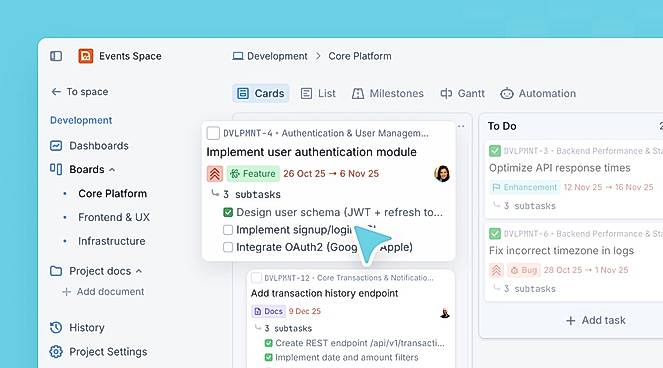Viewport: 663px width, 368px height.
Task: Click the 9 Dec 25 due date
Action: pos(304,311)
